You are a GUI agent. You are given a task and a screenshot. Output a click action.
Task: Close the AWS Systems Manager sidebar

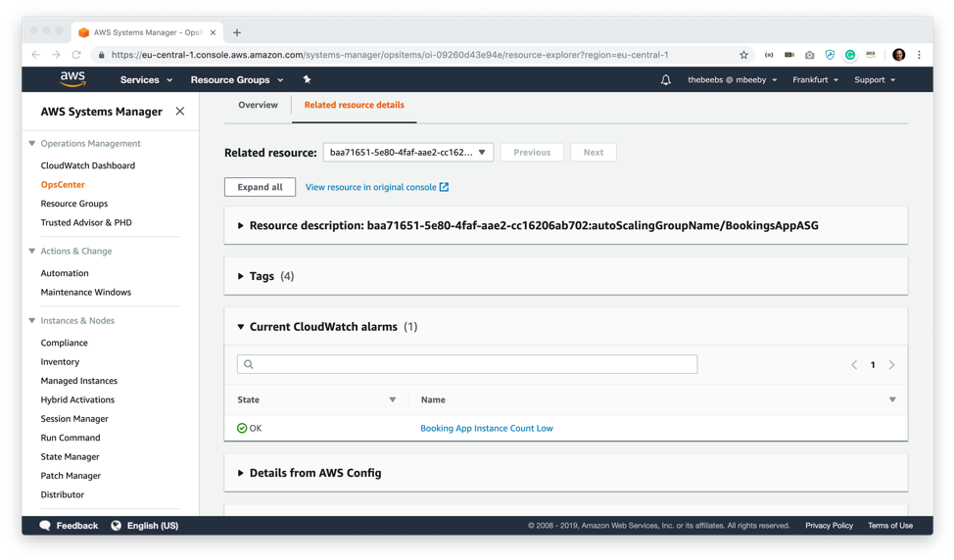pyautogui.click(x=180, y=112)
